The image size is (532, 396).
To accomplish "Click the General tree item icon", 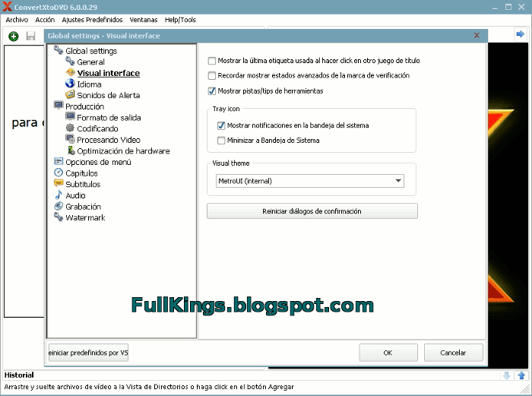I will (70, 62).
